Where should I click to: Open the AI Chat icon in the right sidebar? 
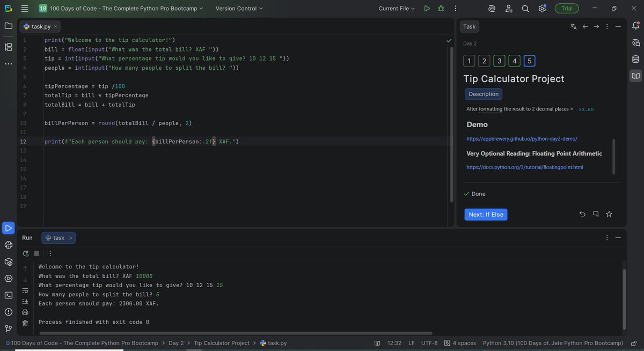636,42
